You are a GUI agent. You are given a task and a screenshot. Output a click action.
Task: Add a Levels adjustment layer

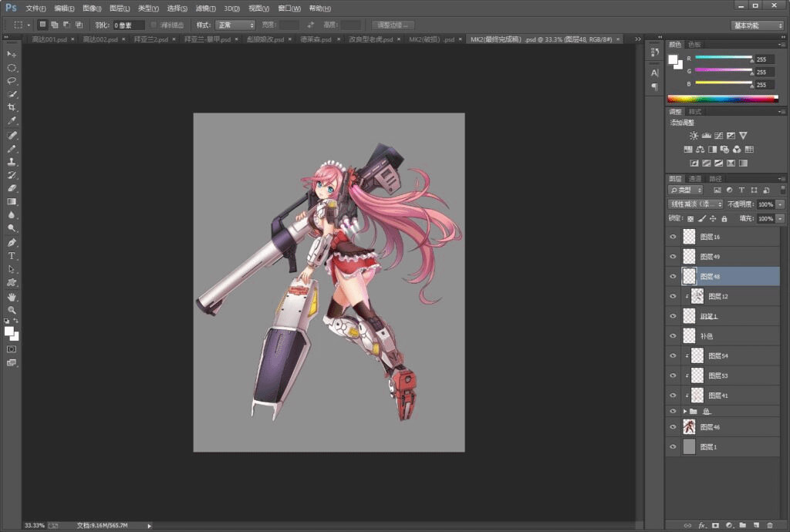pos(707,136)
